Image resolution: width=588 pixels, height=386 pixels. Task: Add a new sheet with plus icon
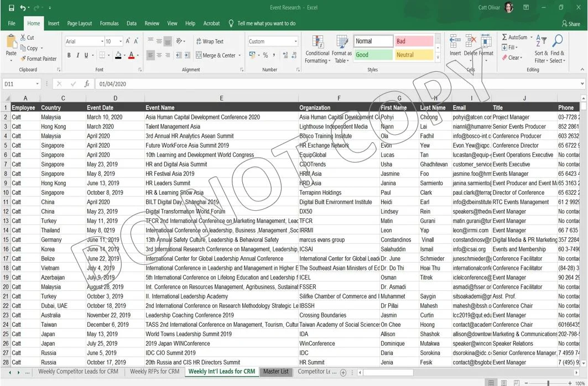343,373
